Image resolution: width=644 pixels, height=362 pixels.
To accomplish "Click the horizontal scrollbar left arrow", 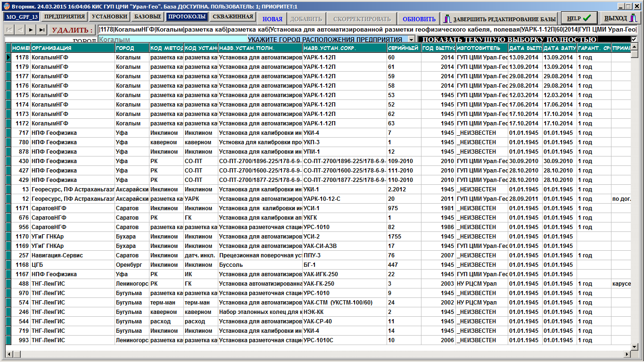I will 9,354.
